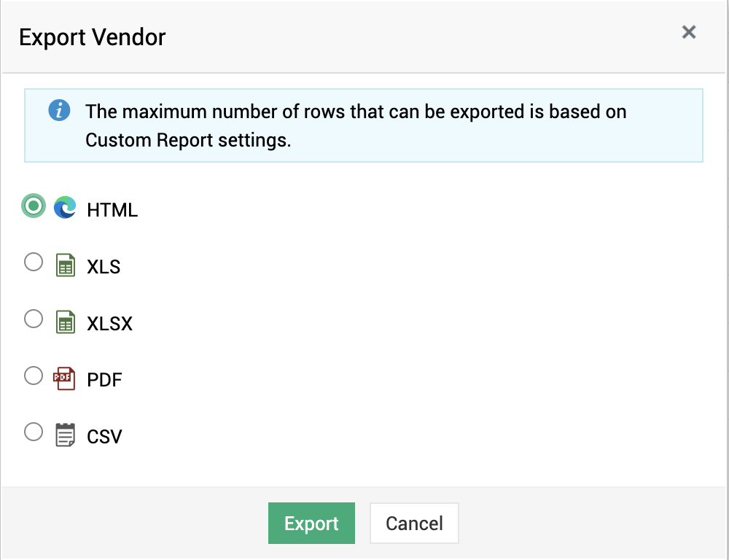Pick the XLSX radio option
Image resolution: width=729 pixels, height=560 pixels.
pos(34,319)
